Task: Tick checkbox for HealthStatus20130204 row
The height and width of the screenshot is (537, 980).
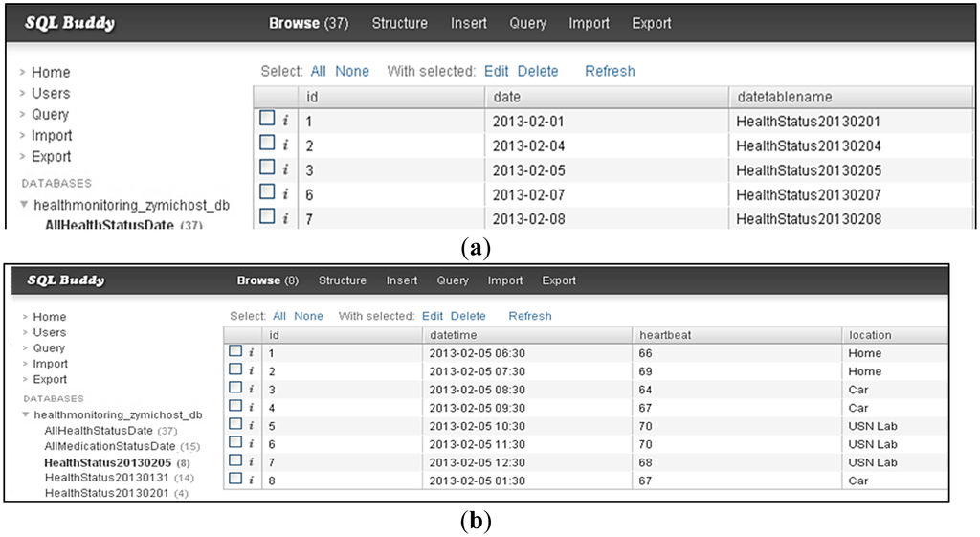Action: coord(267,143)
